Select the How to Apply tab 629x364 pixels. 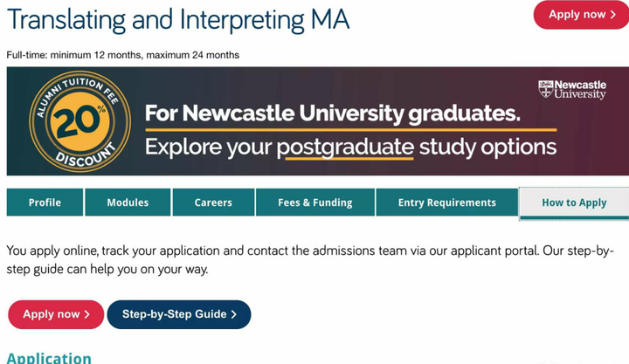tap(574, 203)
